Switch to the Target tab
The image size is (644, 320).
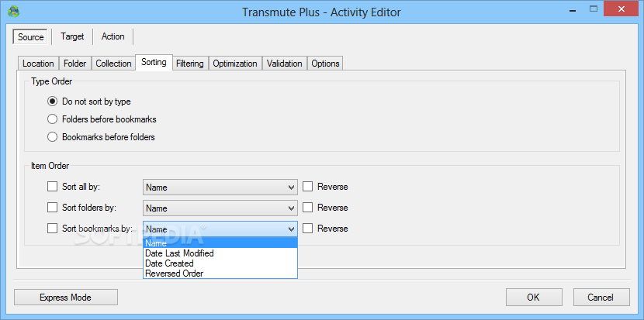[x=72, y=36]
